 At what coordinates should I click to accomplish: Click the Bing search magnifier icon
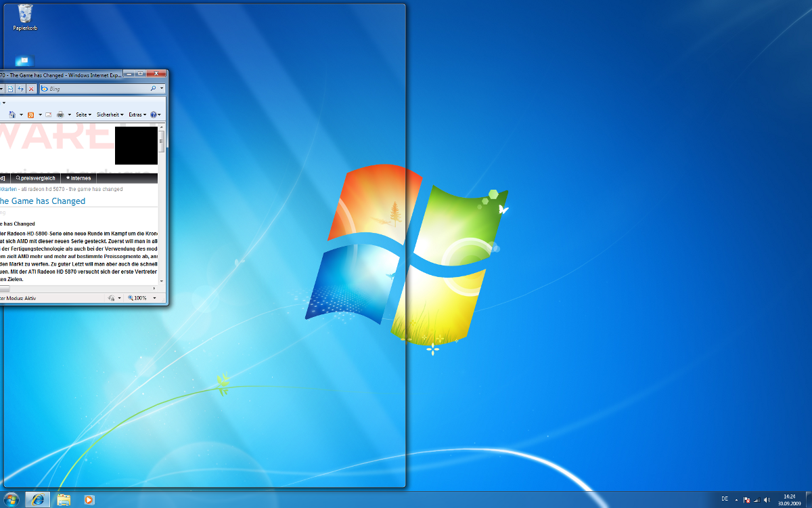(x=153, y=89)
